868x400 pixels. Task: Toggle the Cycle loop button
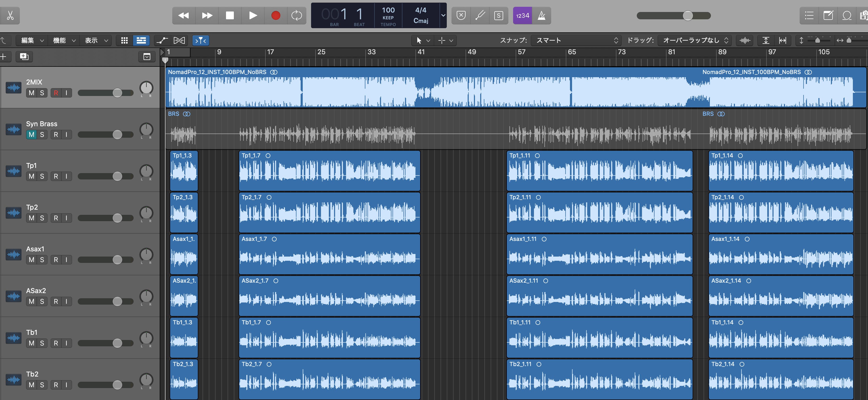(x=296, y=15)
